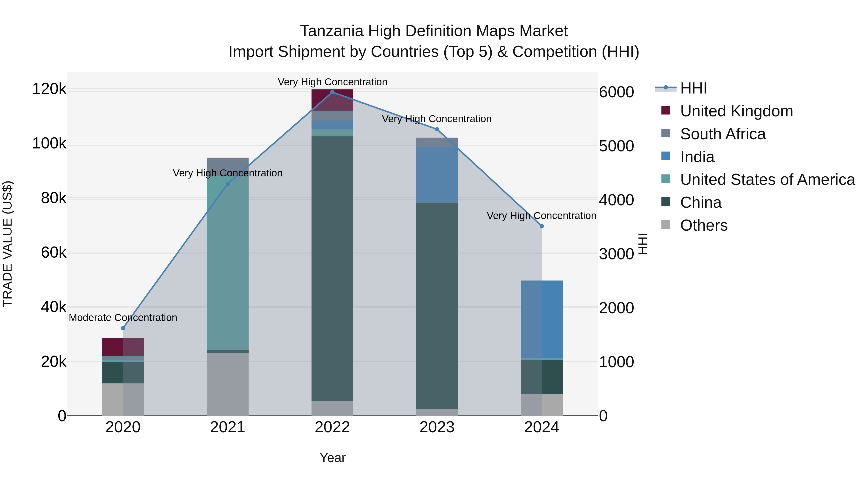Viewport: 868px width, 488px height.
Task: Click the 2021 South Africa bar segment
Action: tap(227, 167)
